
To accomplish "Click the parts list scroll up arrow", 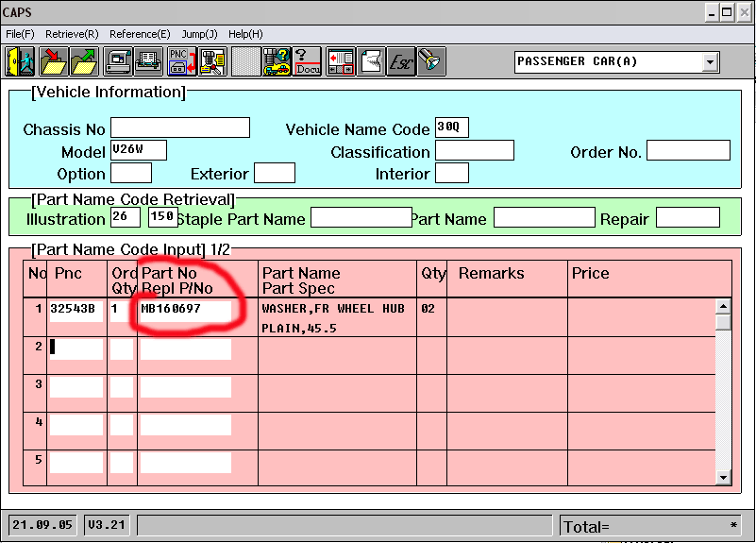I will (723, 306).
